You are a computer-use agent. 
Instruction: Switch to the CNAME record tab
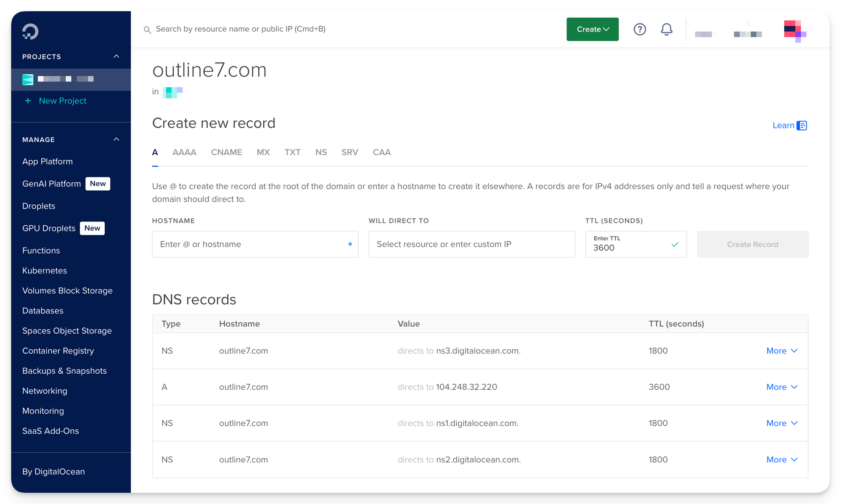tap(227, 153)
